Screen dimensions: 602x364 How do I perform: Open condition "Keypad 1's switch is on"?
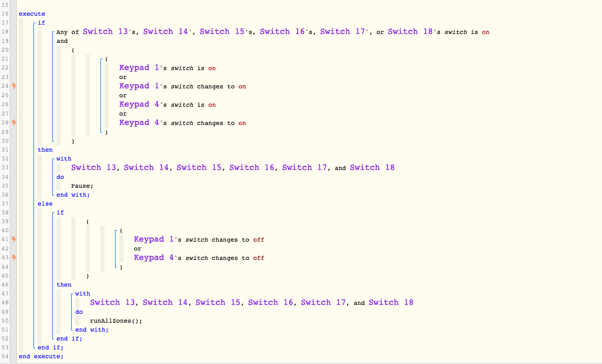[167, 67]
